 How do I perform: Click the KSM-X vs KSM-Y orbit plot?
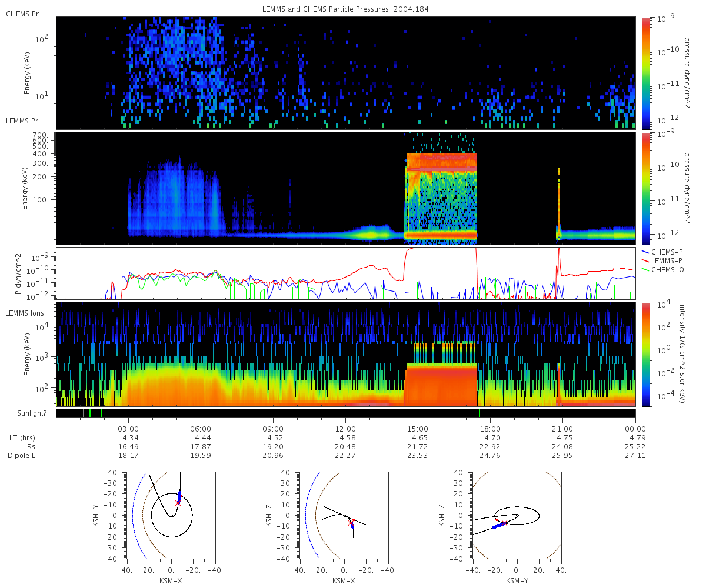point(171,515)
